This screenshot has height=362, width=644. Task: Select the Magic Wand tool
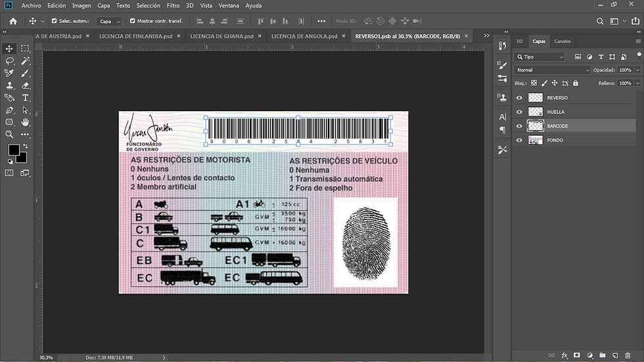coord(25,61)
